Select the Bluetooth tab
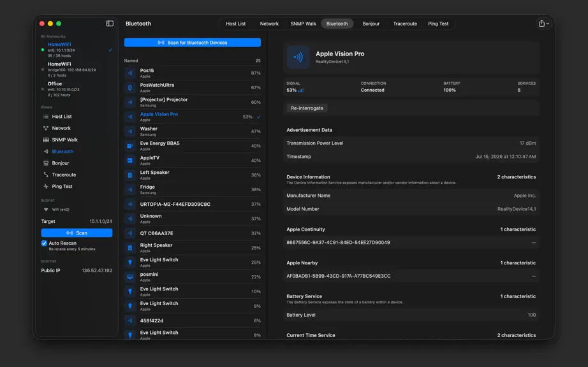The height and width of the screenshot is (367, 588). 337,24
